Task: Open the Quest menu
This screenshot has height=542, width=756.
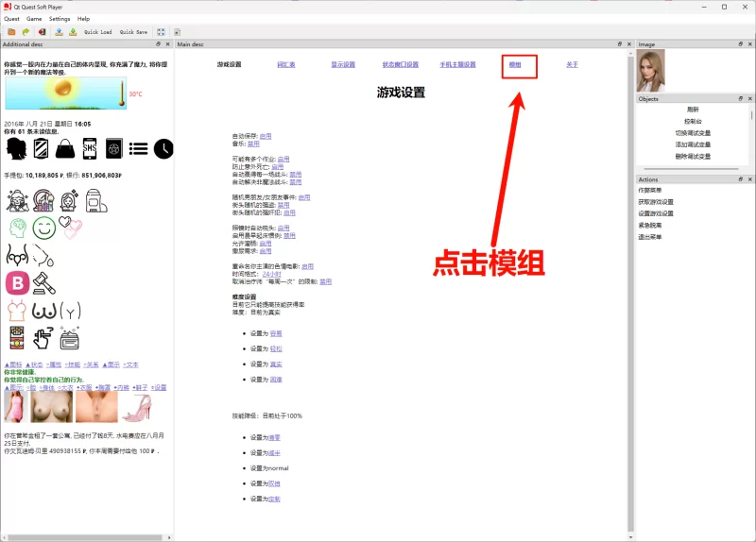Action: point(11,19)
